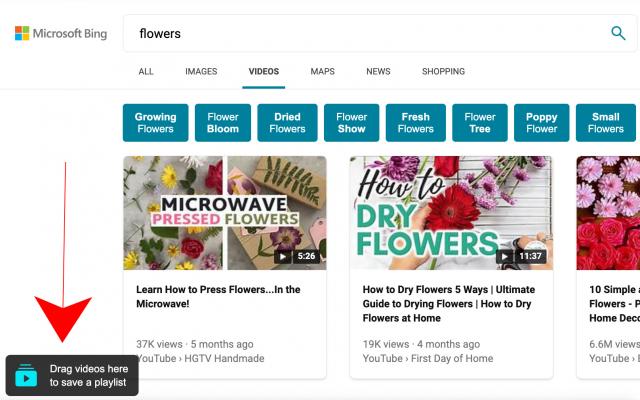The image size is (640, 400).
Task: Click the Microsoft Bing logo
Action: coord(61,33)
